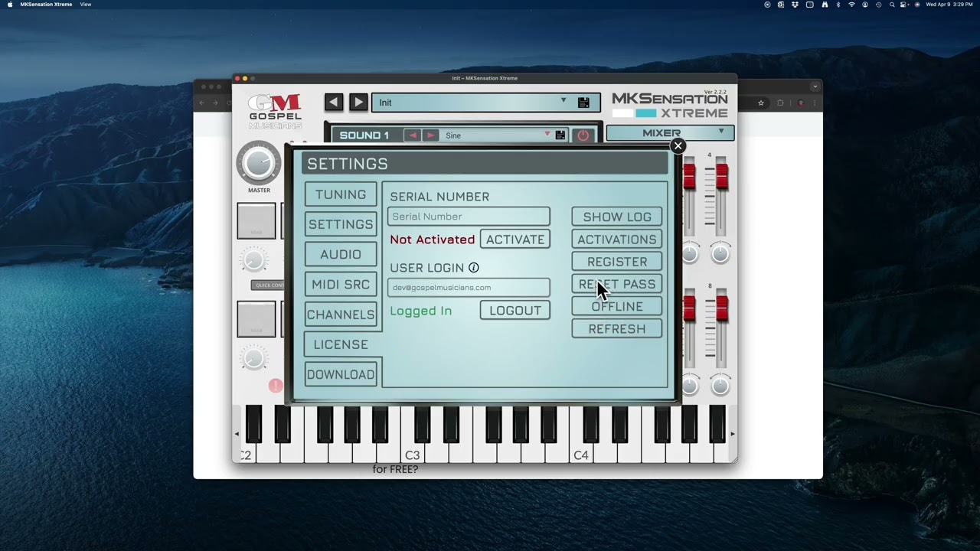Open the Init preset dropdown
Screen dimensions: 980x551
[563, 101]
